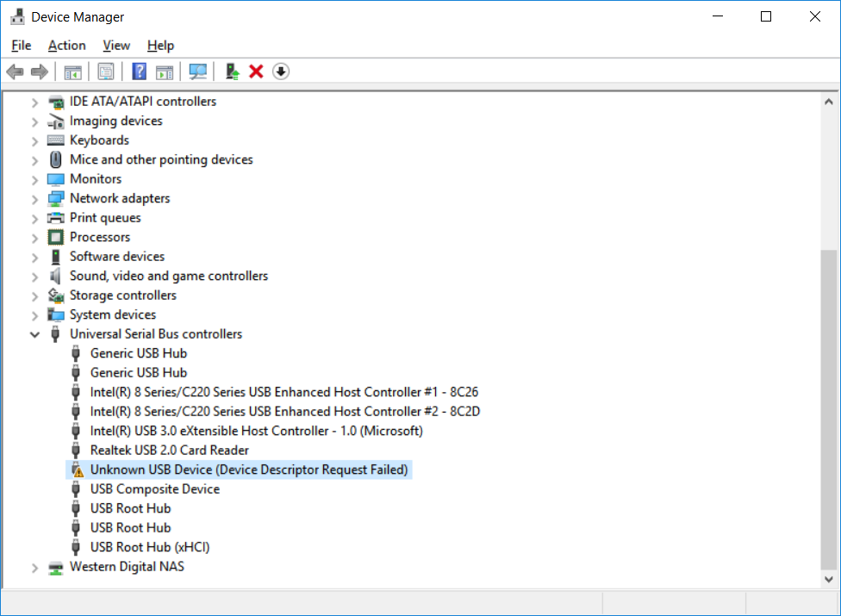This screenshot has width=841, height=616.
Task: Click the Help toolbar icon with question mark
Action: (x=139, y=72)
